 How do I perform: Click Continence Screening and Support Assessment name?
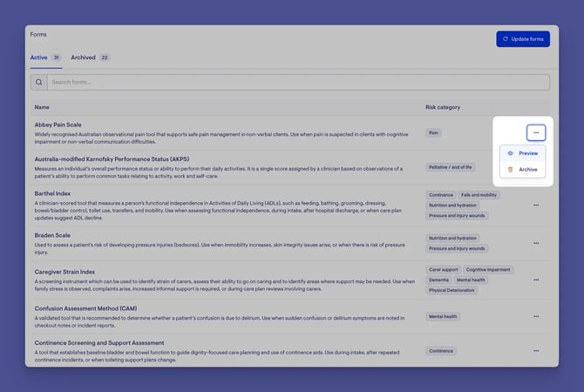point(99,343)
